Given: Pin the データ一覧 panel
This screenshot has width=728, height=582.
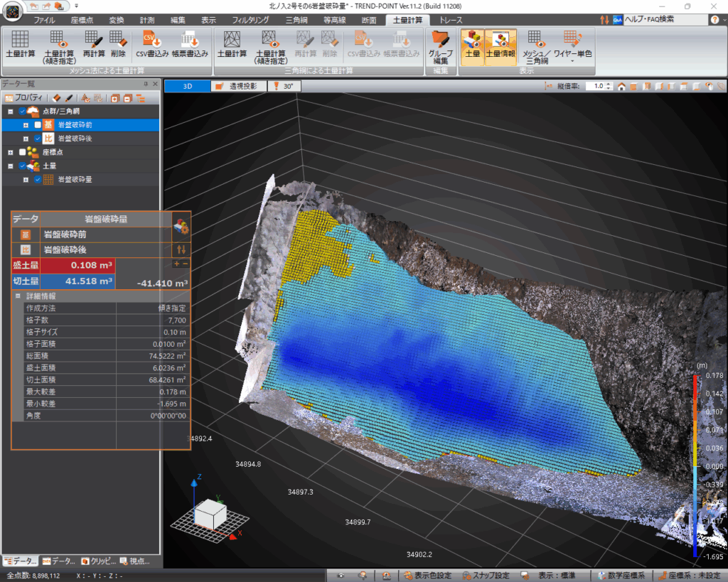Looking at the screenshot, I should point(146,84).
